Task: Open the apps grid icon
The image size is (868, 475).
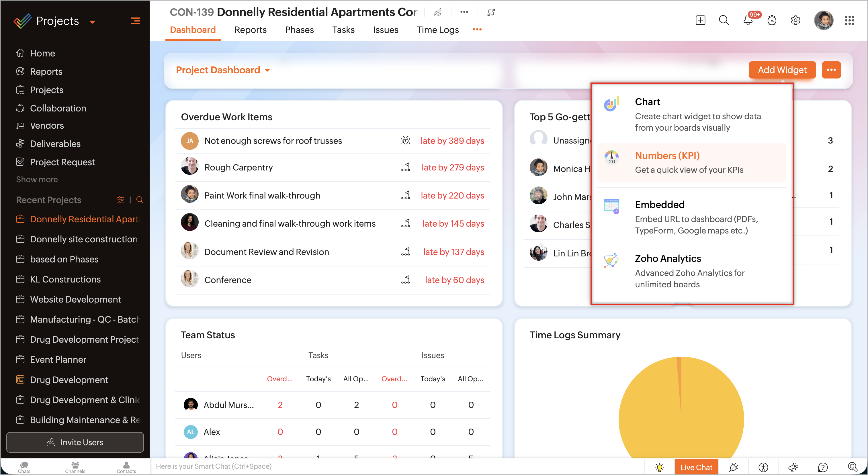Action: tap(849, 21)
